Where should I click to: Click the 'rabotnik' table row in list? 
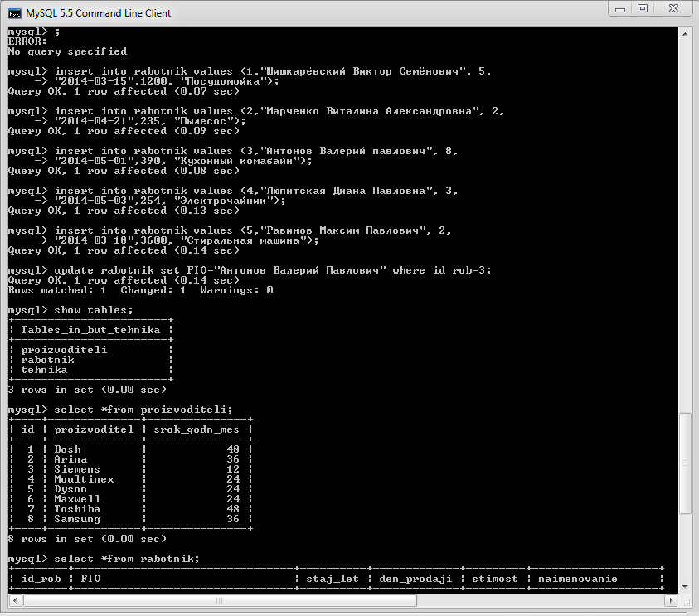pos(48,360)
